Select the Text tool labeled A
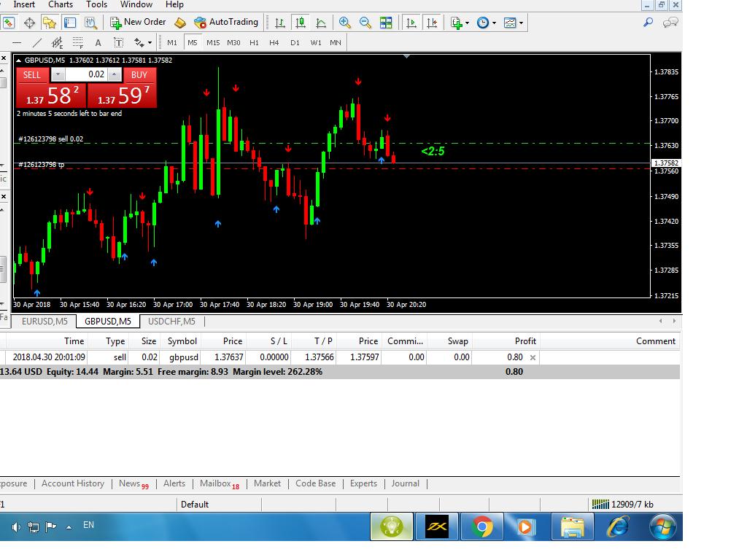Screen dimensions: 747x560 point(98,43)
